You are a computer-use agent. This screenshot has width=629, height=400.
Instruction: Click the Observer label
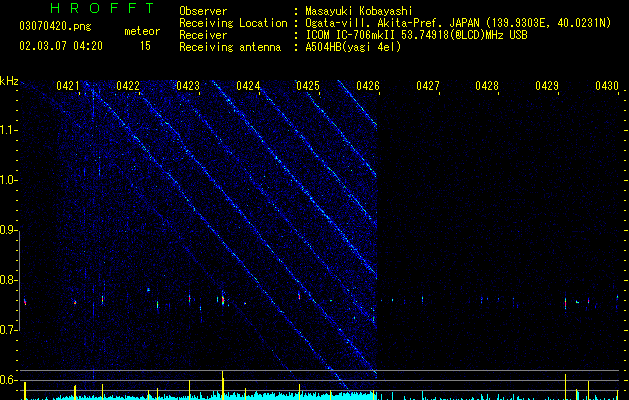coord(203,11)
